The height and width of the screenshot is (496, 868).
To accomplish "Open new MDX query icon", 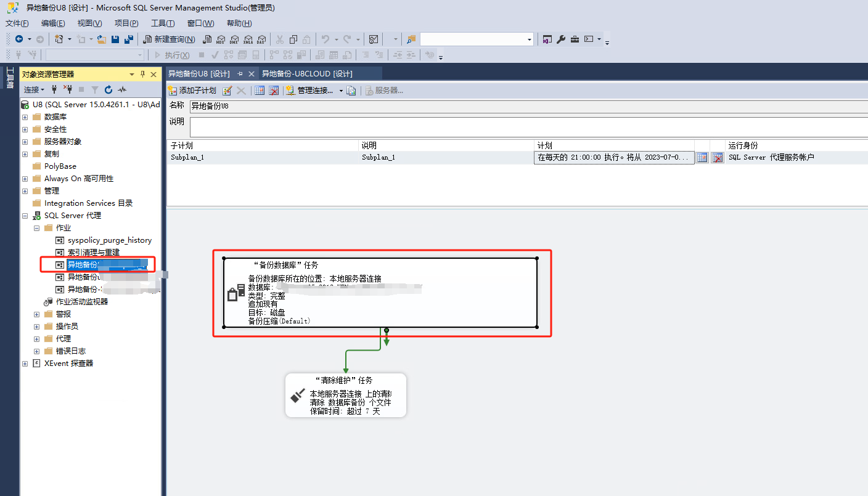I will click(221, 39).
